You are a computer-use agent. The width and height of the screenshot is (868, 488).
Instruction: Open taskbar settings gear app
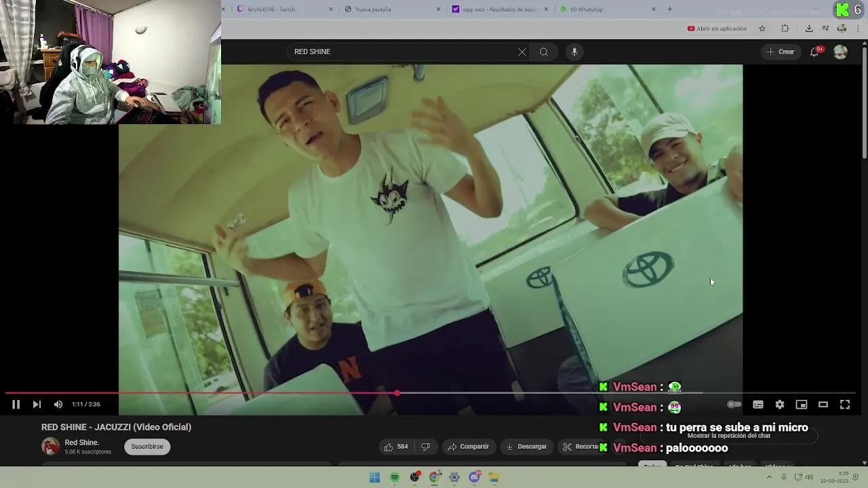[454, 478]
